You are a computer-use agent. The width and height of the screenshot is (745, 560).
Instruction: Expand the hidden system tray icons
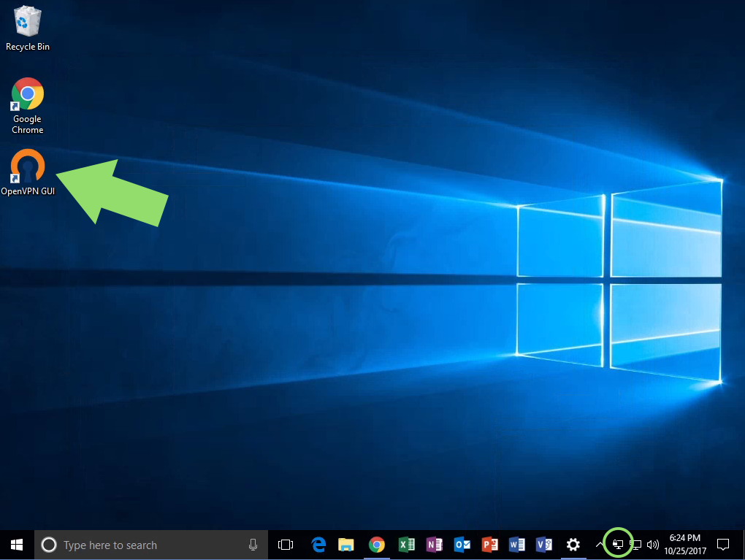click(599, 545)
